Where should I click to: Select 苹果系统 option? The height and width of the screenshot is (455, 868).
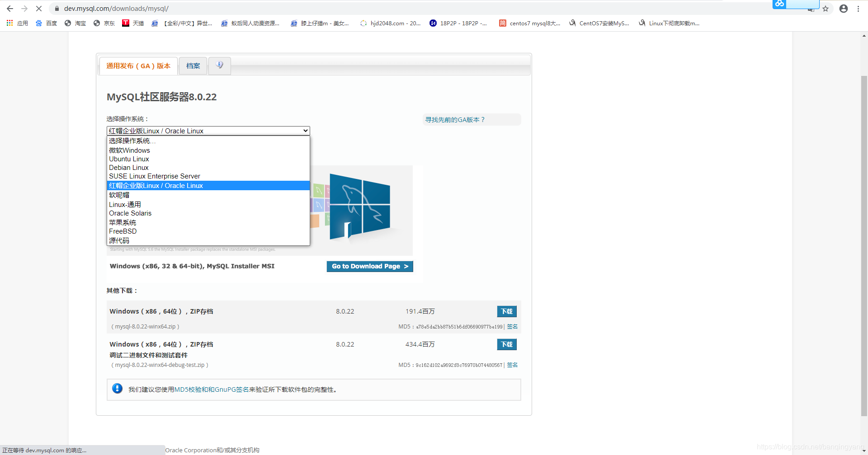click(x=208, y=222)
